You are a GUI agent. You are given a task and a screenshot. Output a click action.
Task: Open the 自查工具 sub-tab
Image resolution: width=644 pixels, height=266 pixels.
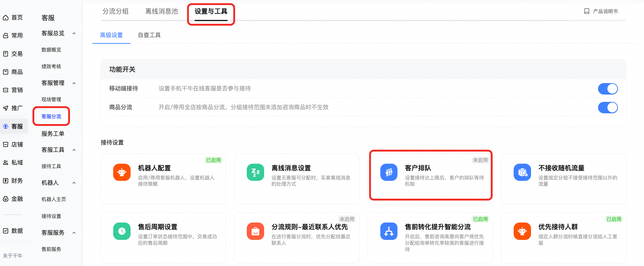[149, 35]
